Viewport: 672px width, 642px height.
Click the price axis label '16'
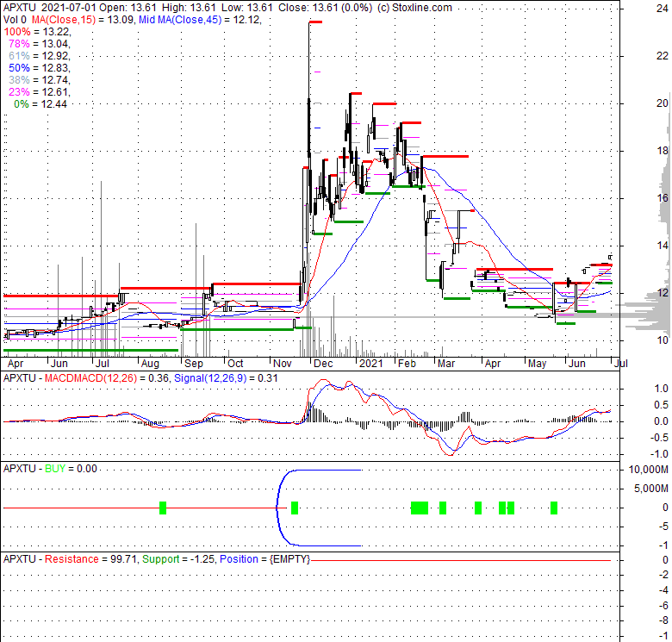point(663,198)
